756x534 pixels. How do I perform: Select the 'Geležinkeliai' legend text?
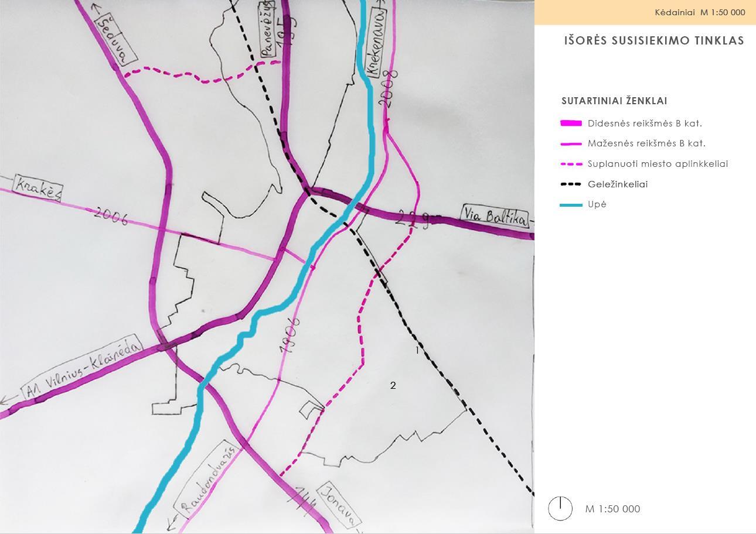click(618, 184)
